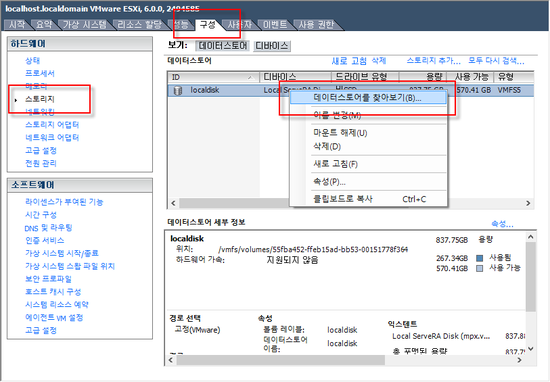
Task: Open the 호스트 캐시 구성 link
Action: (53, 292)
